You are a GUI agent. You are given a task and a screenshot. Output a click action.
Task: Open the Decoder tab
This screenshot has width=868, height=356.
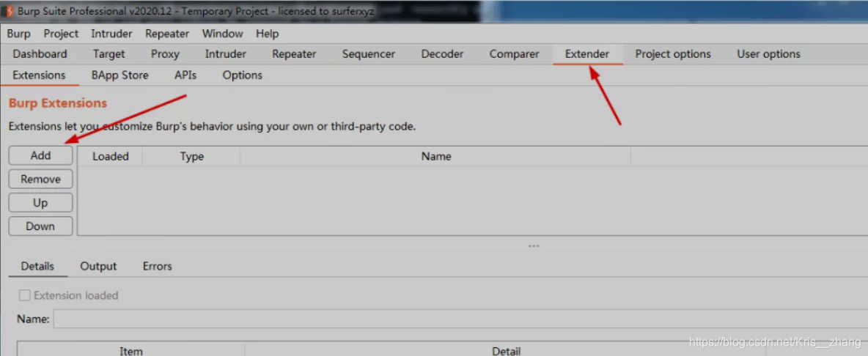[x=442, y=54]
